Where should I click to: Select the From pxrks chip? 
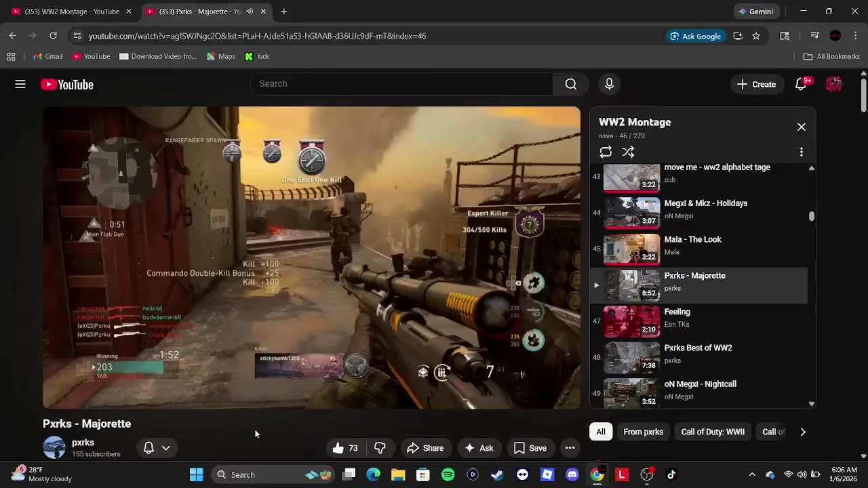click(644, 432)
